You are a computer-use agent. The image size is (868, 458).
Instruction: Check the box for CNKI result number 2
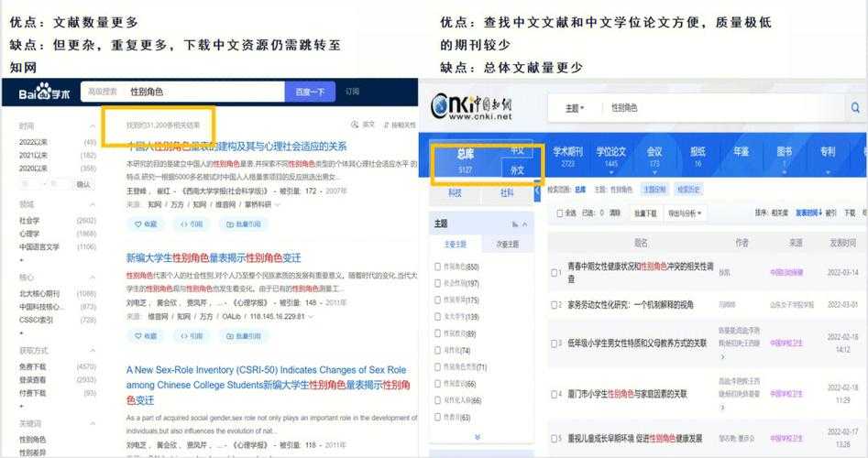click(x=556, y=305)
